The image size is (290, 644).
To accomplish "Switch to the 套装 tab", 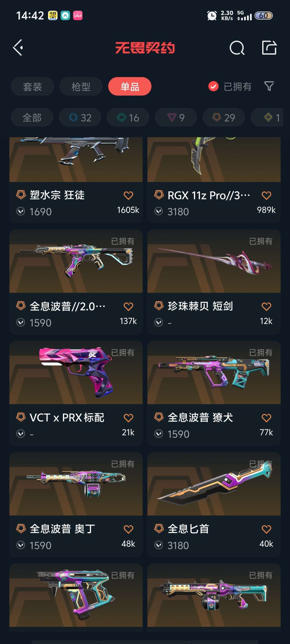I will (x=32, y=86).
